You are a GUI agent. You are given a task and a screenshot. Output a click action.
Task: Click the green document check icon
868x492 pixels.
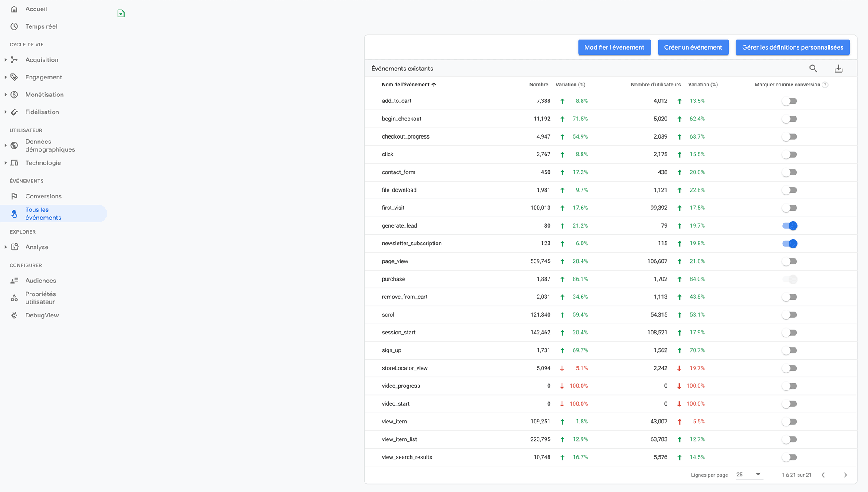point(121,13)
